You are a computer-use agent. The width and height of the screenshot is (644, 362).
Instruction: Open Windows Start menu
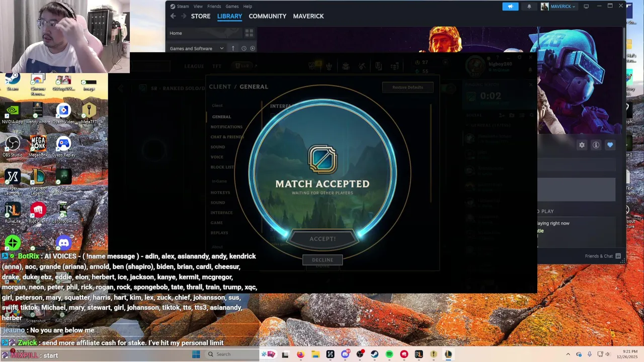(x=196, y=354)
